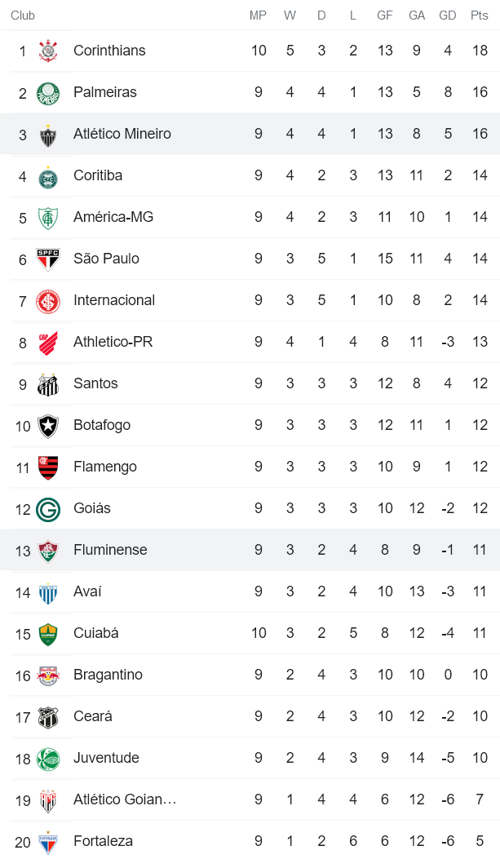The width and height of the screenshot is (500, 868).
Task: Open the Santos crest icon
Action: coord(46,383)
